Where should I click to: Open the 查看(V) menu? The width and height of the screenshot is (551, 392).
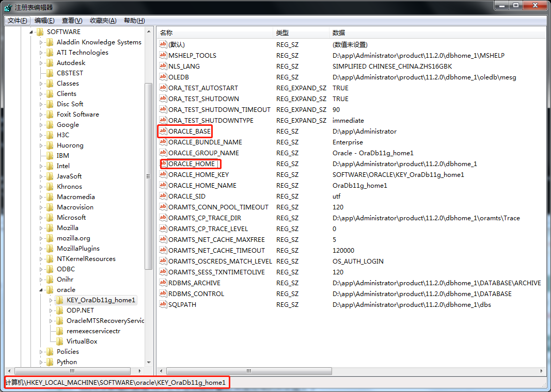coord(72,20)
